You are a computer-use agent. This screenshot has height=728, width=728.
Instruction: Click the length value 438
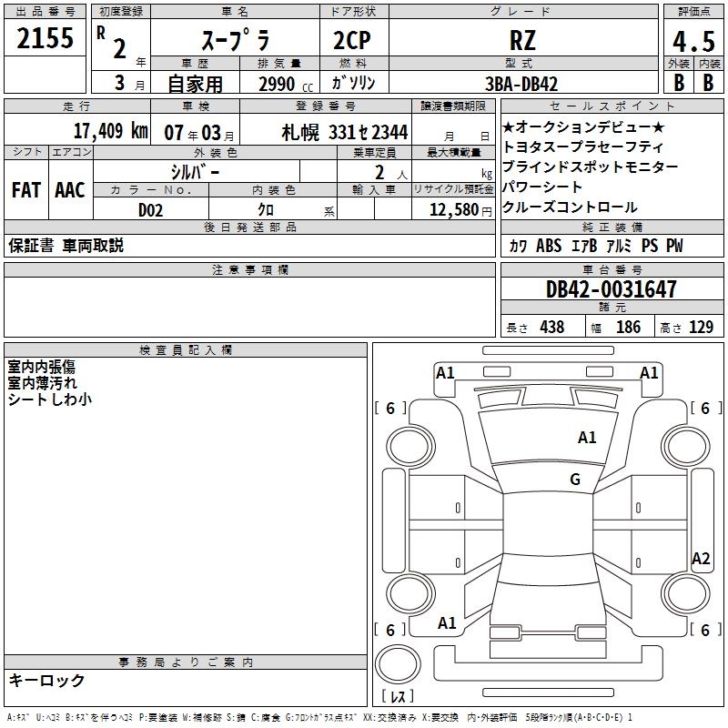coord(552,328)
